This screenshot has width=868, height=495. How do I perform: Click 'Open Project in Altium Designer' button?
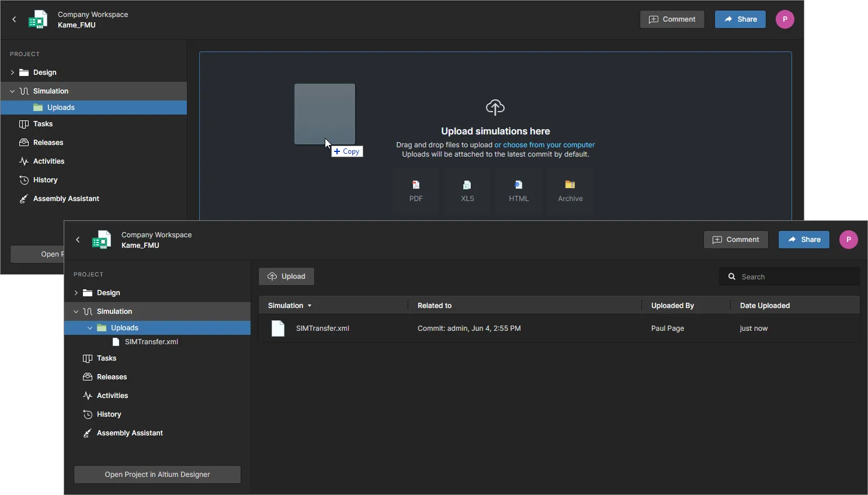point(157,475)
